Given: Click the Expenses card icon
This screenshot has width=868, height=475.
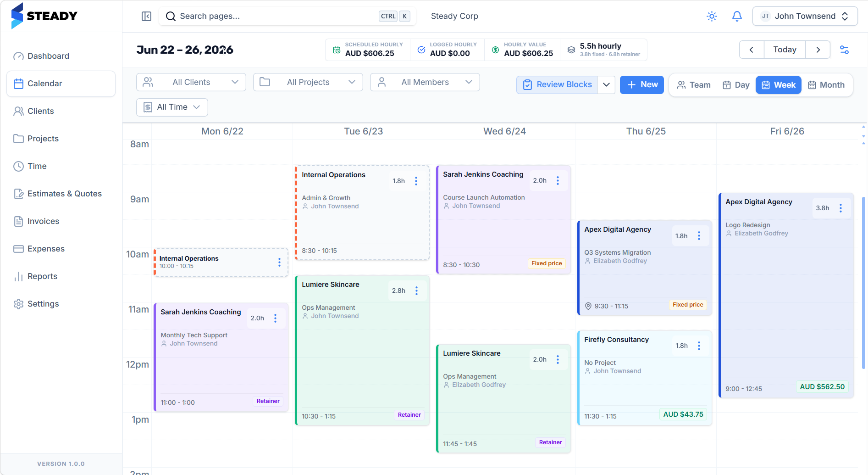Looking at the screenshot, I should [18, 249].
